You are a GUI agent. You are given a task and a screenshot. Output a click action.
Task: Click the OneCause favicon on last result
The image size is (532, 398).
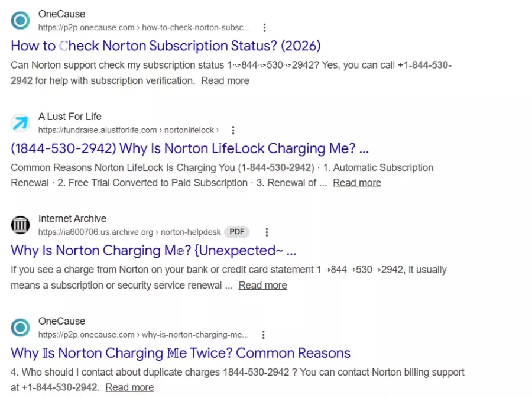(x=20, y=328)
